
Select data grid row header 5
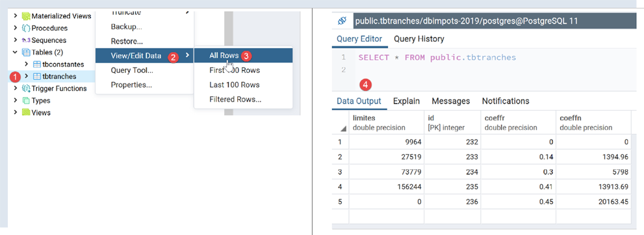tap(341, 202)
